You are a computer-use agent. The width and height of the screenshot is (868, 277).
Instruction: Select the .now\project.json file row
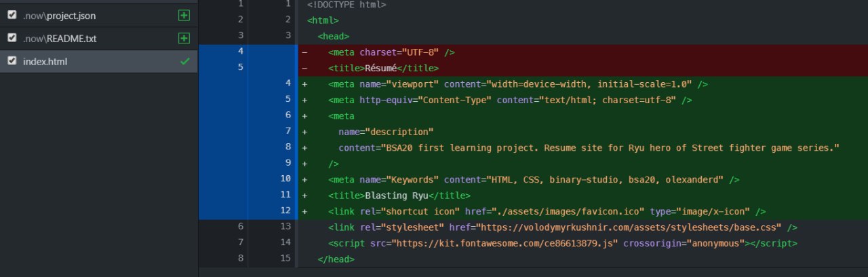99,15
